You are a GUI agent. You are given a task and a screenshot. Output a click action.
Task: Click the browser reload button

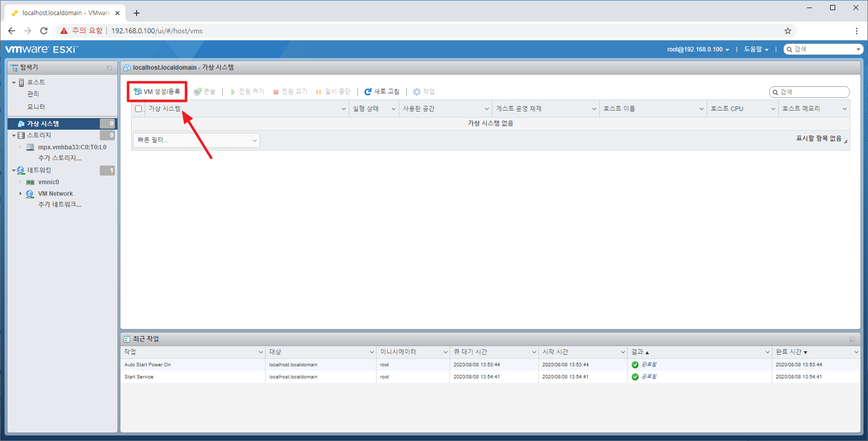pyautogui.click(x=44, y=31)
